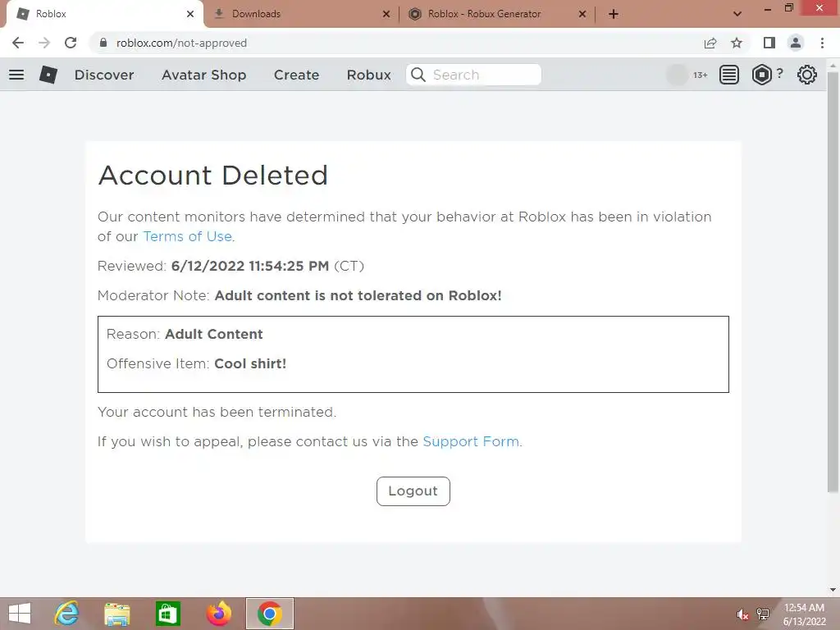This screenshot has height=630, width=840.
Task: Open the Terms of Use link
Action: tap(188, 236)
